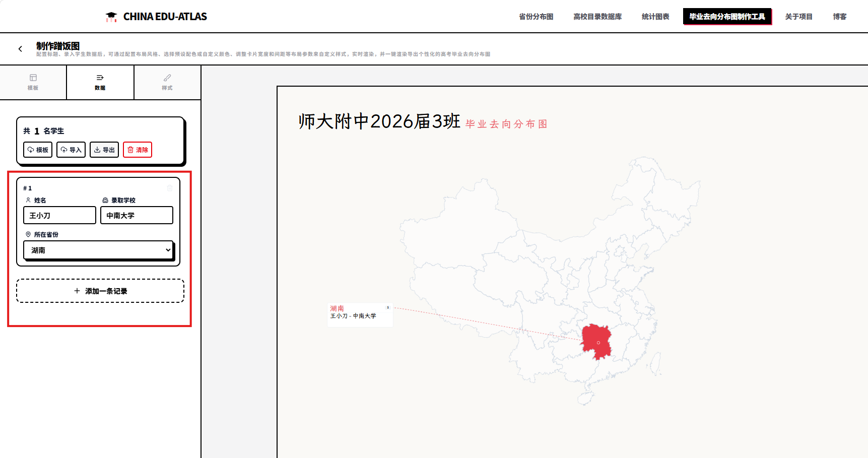Click the red Hunan province on map

(597, 341)
